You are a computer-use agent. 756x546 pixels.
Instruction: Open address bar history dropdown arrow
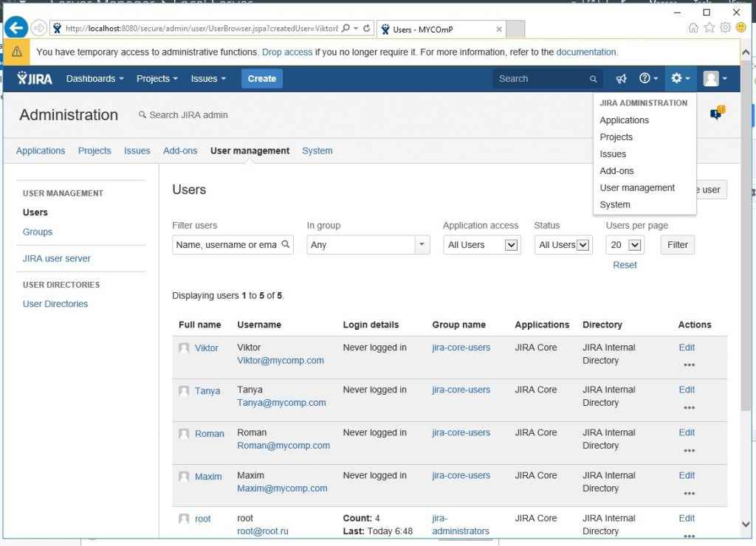pos(356,29)
